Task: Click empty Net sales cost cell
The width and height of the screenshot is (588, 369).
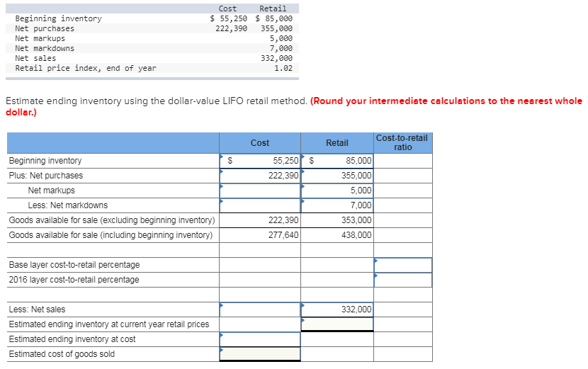Action: tap(260, 310)
